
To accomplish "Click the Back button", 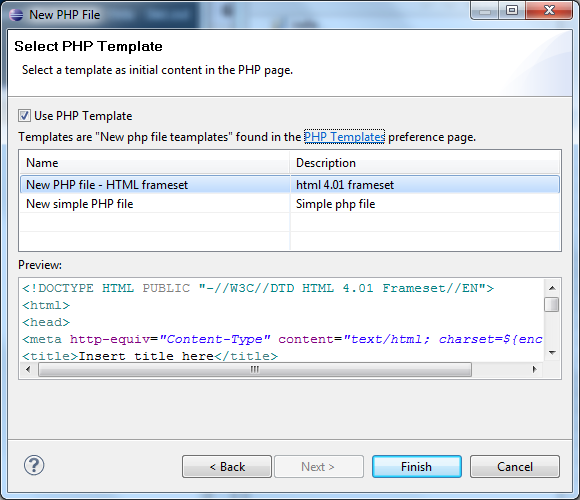I will click(x=227, y=467).
